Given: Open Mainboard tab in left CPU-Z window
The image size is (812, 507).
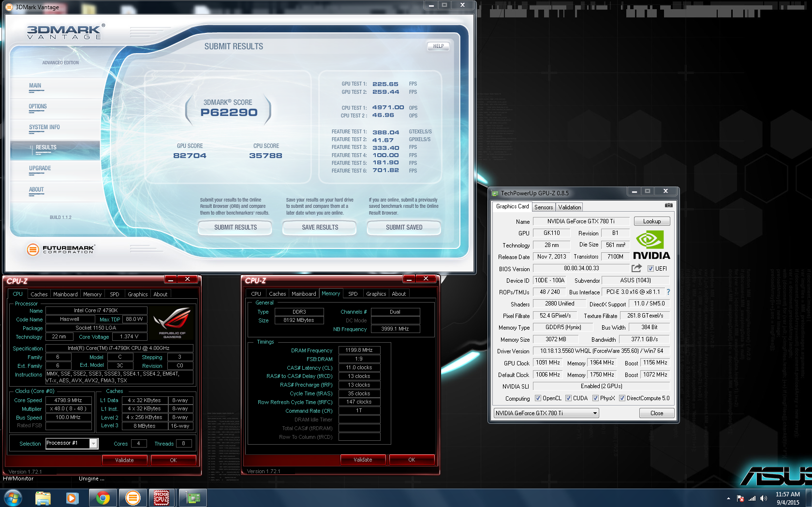Looking at the screenshot, I should [65, 294].
